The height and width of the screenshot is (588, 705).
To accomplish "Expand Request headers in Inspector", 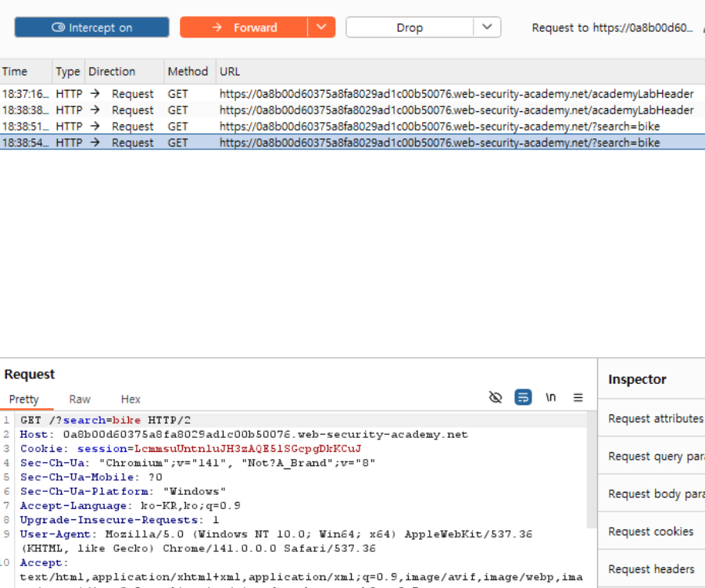I will click(652, 569).
